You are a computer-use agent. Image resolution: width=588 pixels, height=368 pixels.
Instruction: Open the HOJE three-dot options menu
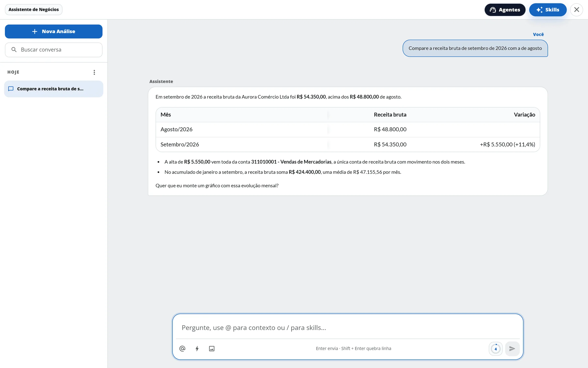94,72
